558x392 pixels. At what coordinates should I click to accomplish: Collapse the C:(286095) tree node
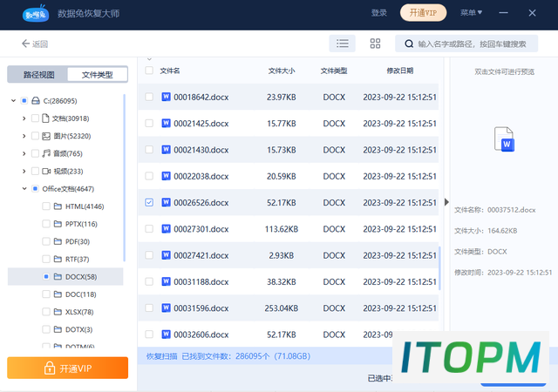tap(14, 101)
